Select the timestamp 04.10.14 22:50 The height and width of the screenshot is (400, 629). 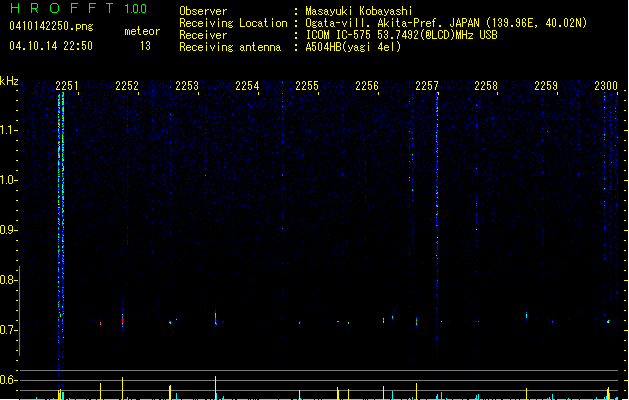51,46
